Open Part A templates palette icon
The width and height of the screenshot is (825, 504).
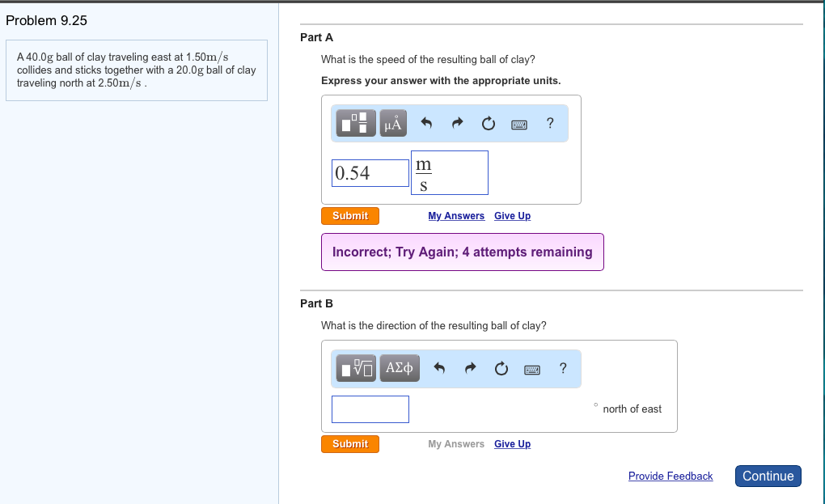tap(356, 123)
